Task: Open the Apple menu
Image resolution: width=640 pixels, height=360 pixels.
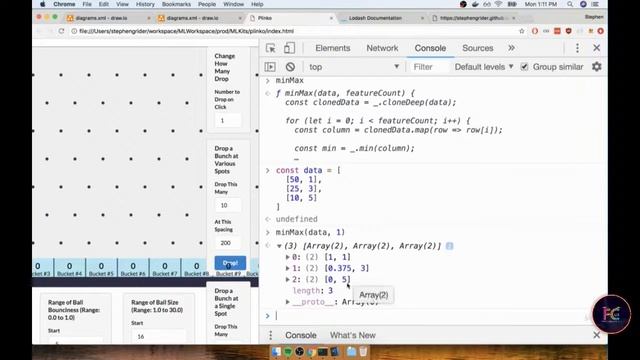Action: (x=42, y=4)
